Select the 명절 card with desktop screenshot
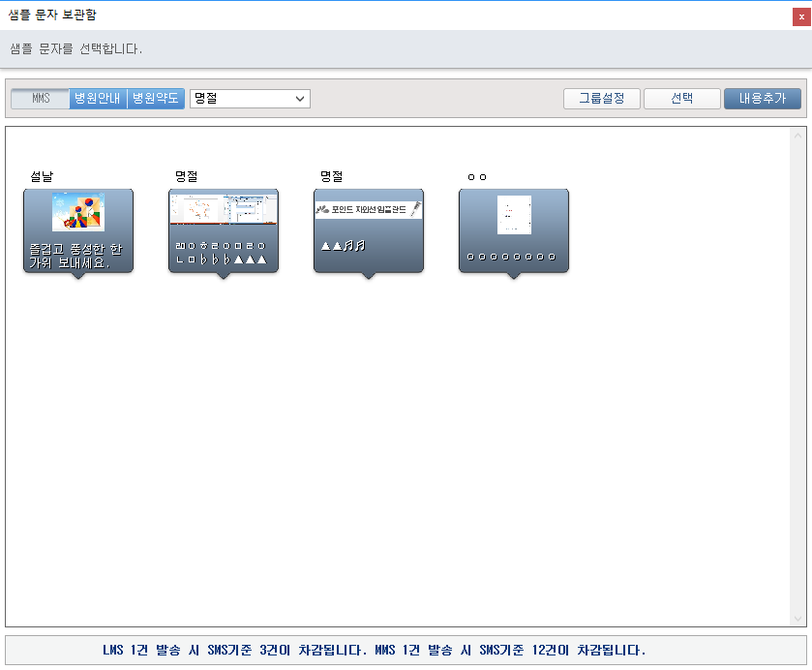 tap(224, 231)
